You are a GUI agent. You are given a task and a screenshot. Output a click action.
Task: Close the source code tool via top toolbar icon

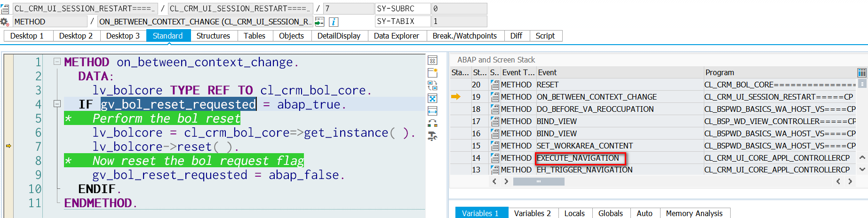(x=432, y=60)
